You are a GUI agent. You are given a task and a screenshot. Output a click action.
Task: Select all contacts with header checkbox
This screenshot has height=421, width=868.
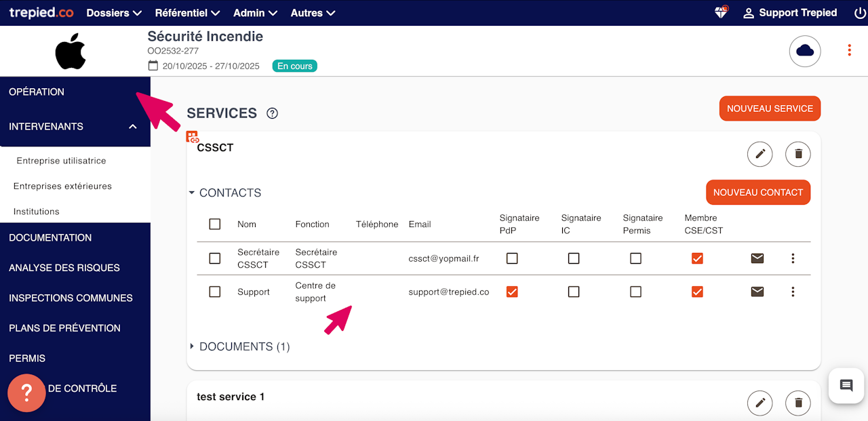(x=215, y=224)
